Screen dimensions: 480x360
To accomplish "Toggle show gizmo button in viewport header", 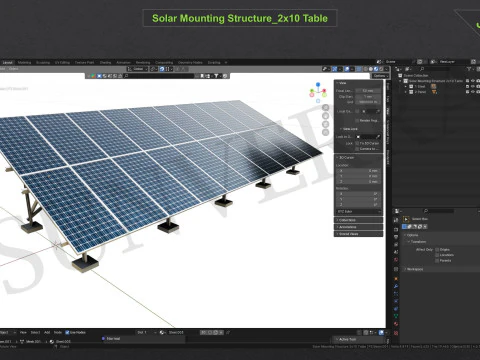I will click(335, 69).
